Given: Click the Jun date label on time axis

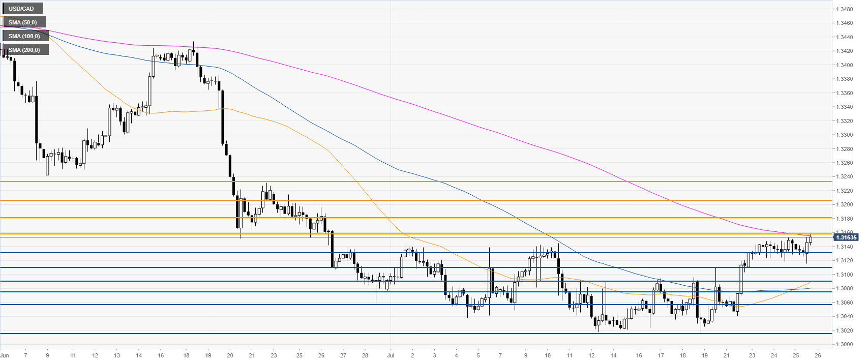Looking at the screenshot, I should pos(5,355).
